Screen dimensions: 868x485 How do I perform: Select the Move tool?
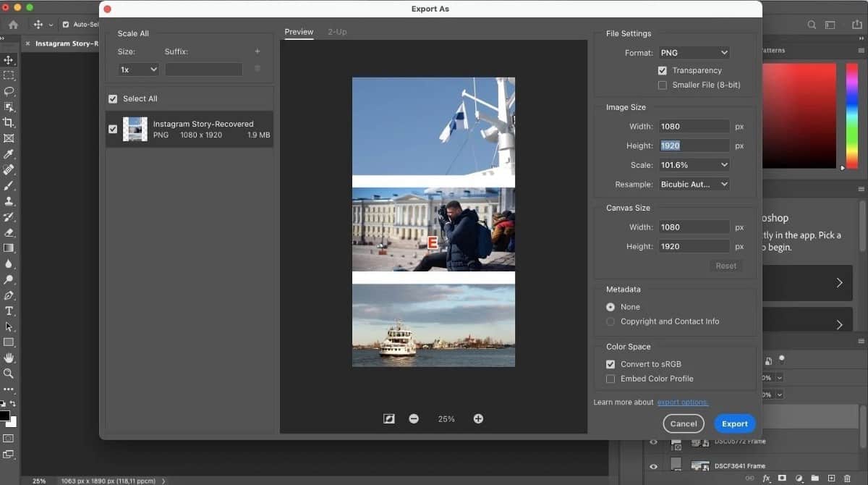coord(9,60)
